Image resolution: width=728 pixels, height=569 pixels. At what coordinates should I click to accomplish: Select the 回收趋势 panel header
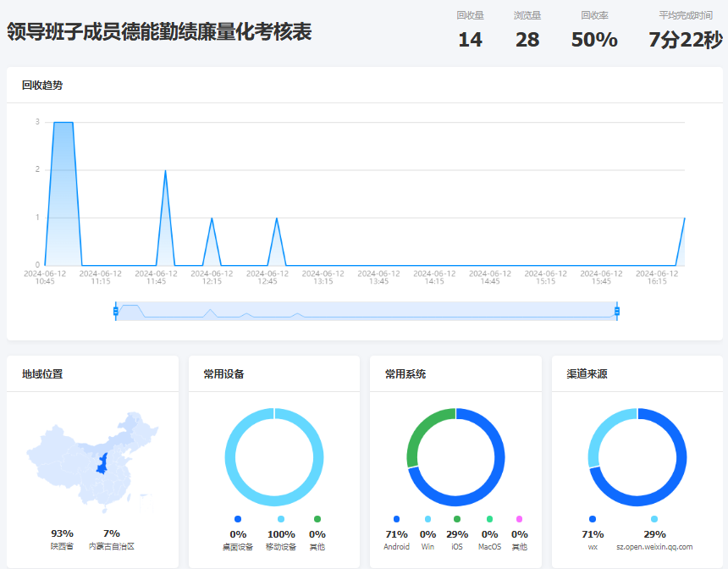pos(42,86)
